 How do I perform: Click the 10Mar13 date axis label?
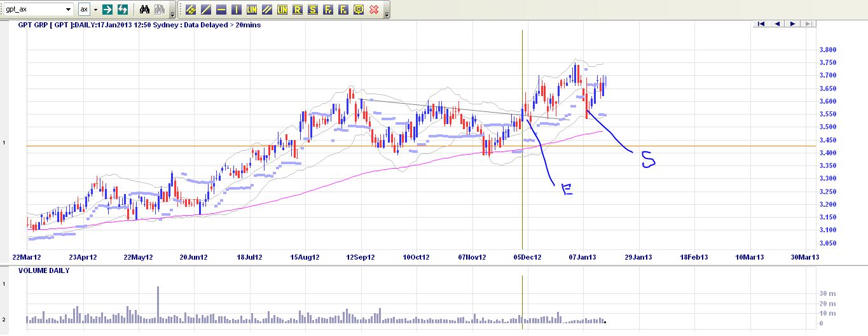tap(750, 258)
